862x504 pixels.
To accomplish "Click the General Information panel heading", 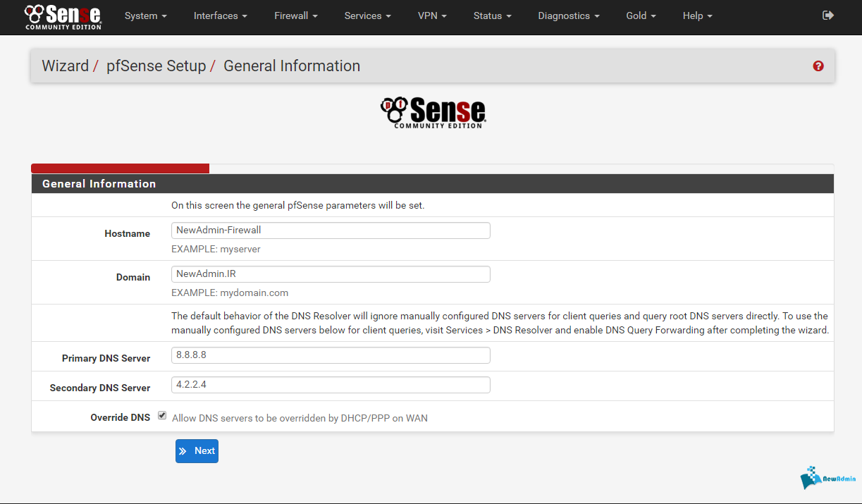I will coord(99,184).
